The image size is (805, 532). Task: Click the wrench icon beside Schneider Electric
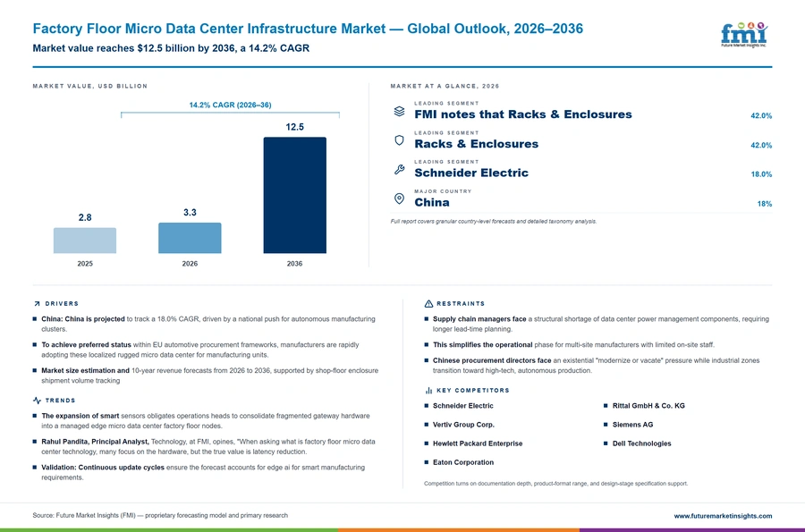point(399,169)
